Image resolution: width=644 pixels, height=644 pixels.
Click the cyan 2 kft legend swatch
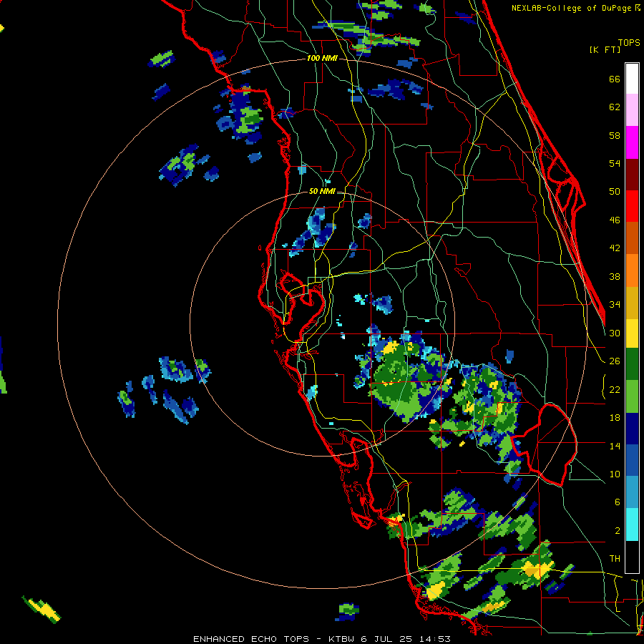pyautogui.click(x=632, y=525)
